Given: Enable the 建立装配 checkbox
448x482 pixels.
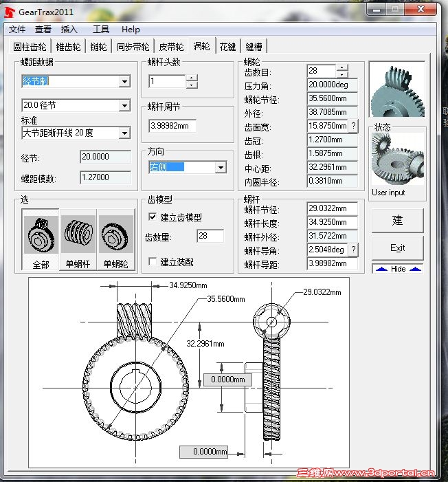Looking at the screenshot, I should 153,261.
